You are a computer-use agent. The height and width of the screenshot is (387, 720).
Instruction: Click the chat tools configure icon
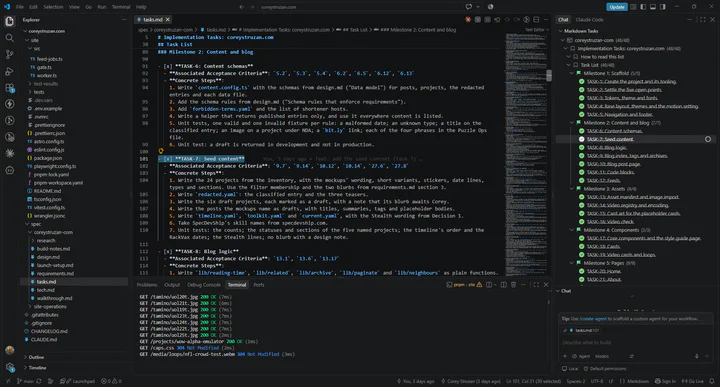(x=631, y=356)
